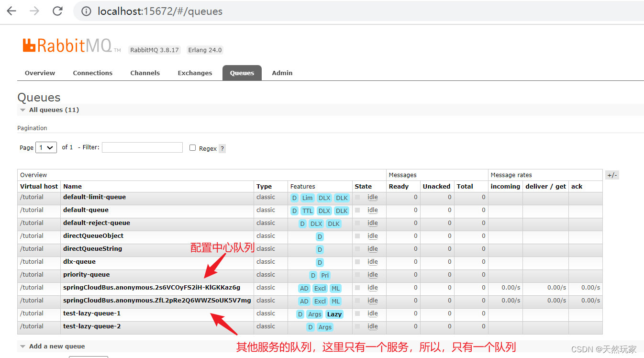Click Args badge on test-lazy-queue-1 row

point(315,314)
